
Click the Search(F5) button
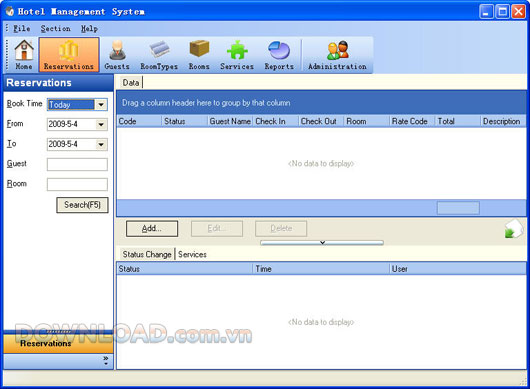(x=82, y=205)
